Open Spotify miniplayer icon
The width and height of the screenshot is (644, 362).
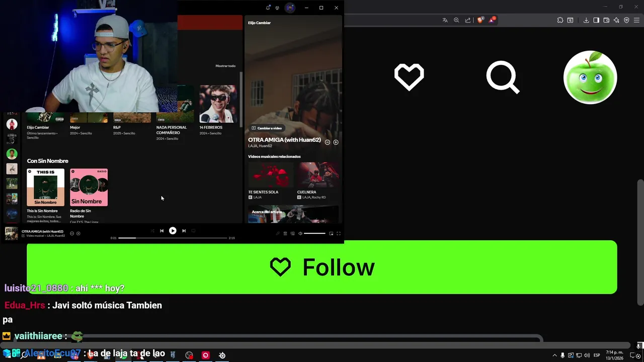(x=331, y=233)
